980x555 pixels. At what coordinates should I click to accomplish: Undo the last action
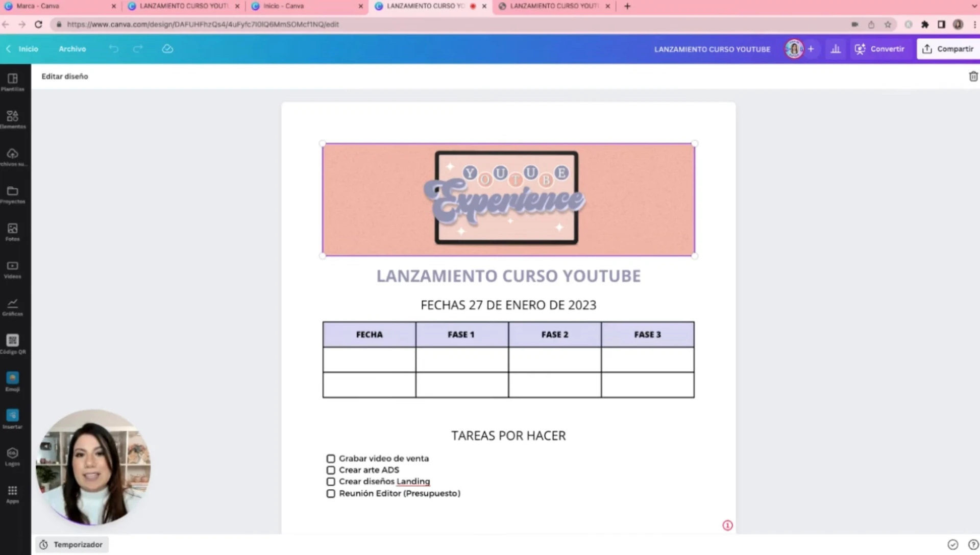point(113,49)
